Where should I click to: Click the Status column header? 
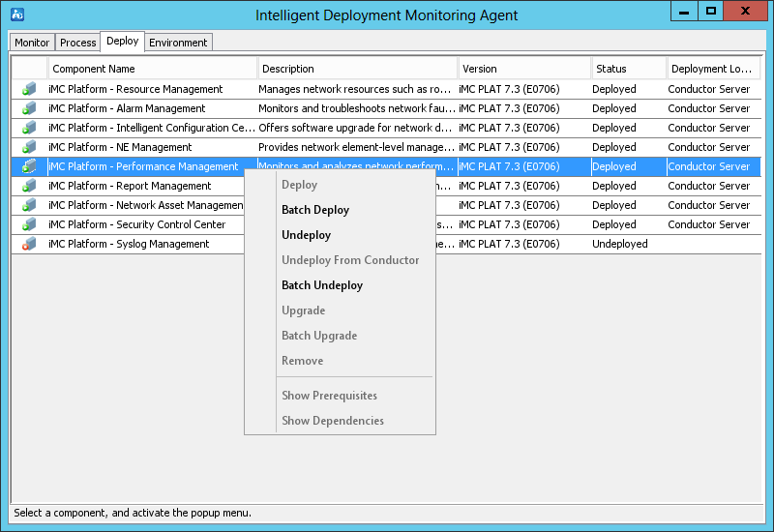tap(629, 69)
